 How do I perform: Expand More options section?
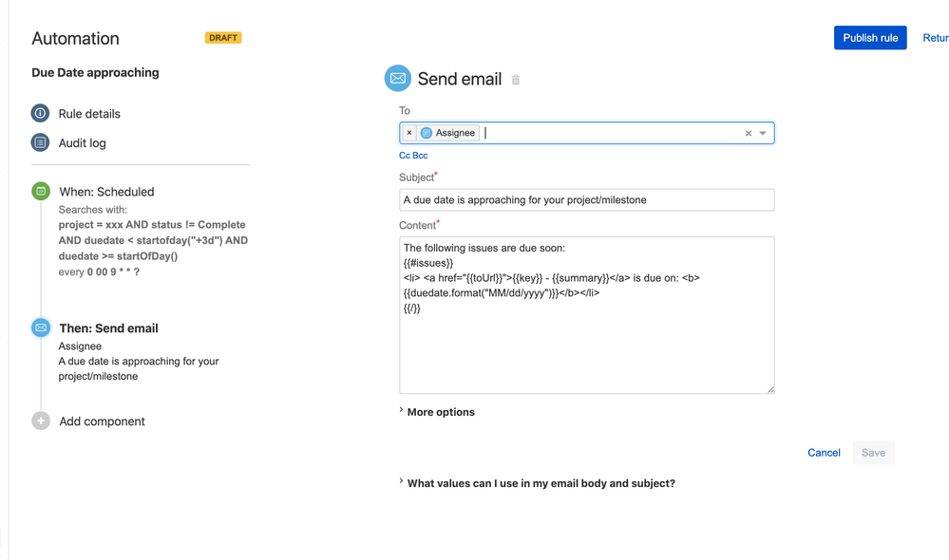click(x=437, y=412)
